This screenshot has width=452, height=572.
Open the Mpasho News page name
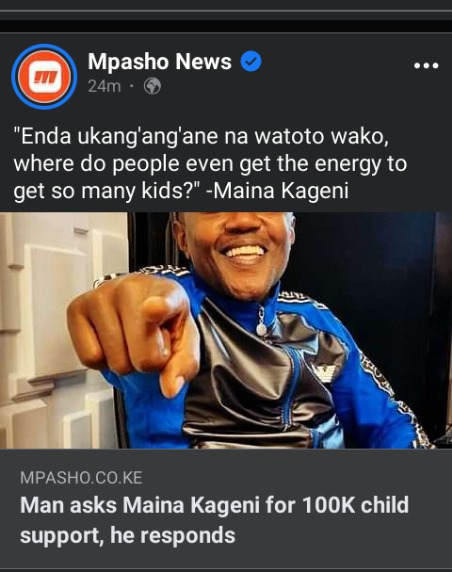159,61
